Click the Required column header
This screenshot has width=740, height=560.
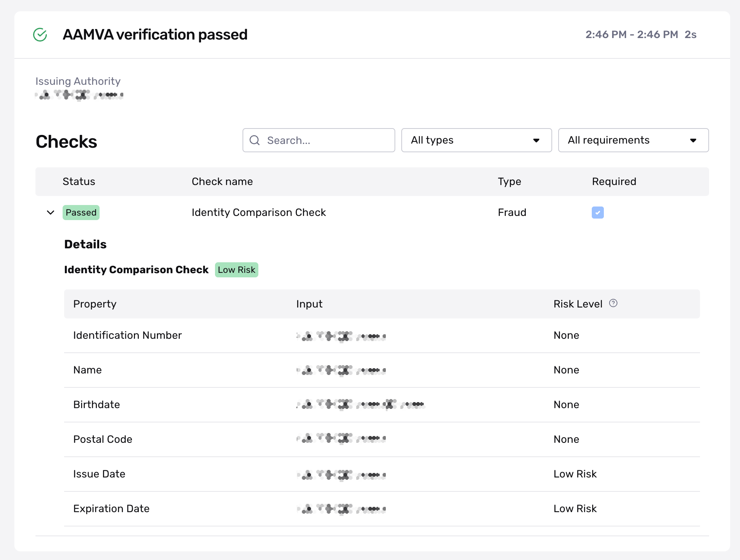pyautogui.click(x=614, y=182)
